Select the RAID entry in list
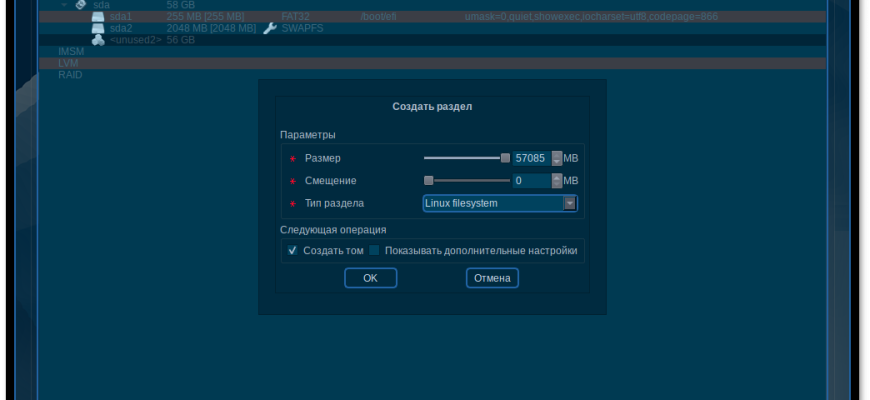Screen dimensions: 870x400 [x=70, y=75]
